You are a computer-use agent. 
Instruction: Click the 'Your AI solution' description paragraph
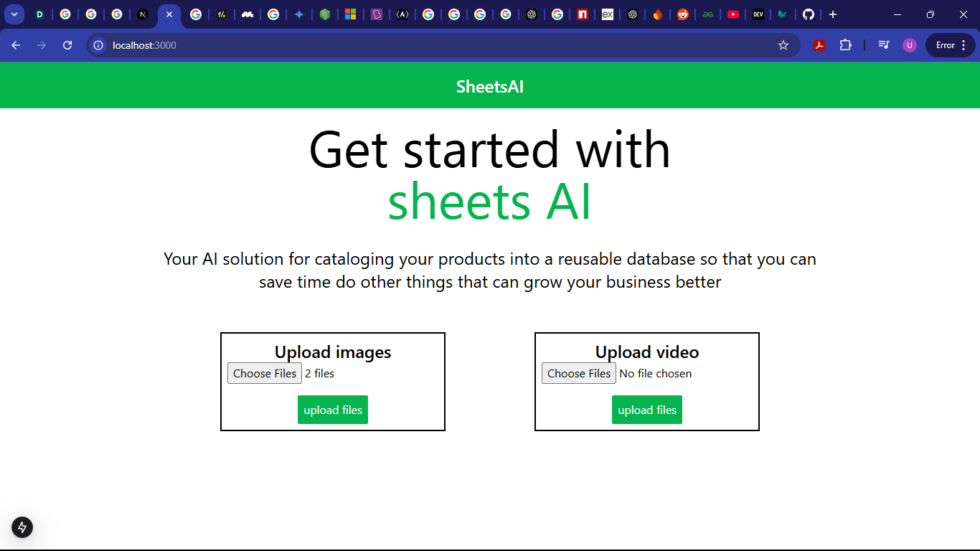coord(490,270)
